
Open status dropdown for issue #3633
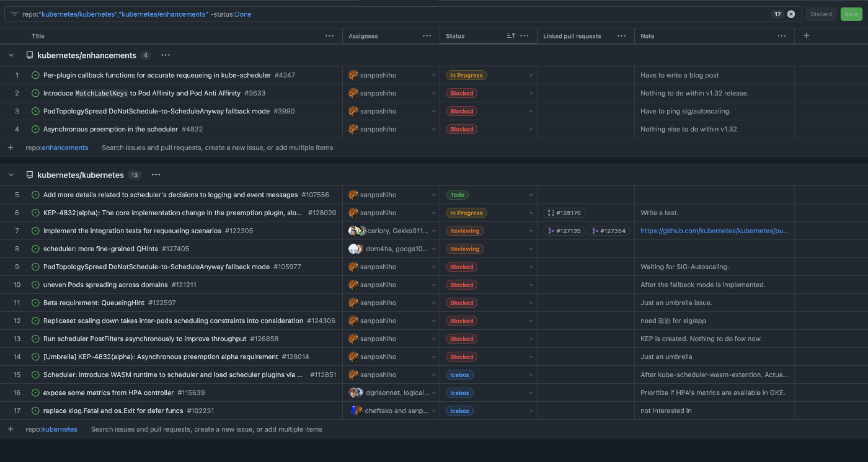pos(531,94)
